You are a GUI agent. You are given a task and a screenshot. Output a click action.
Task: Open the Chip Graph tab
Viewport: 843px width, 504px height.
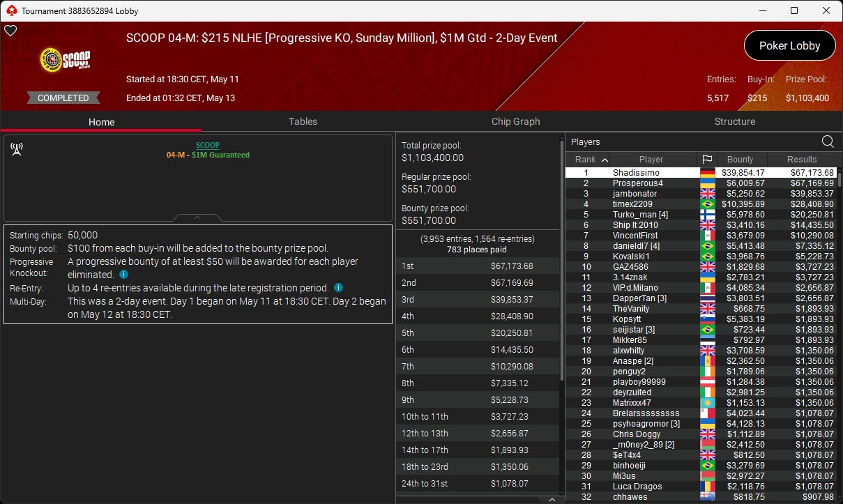point(516,121)
